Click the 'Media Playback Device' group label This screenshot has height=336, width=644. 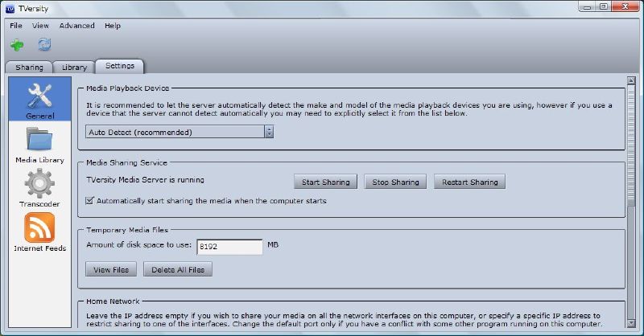[x=127, y=88]
